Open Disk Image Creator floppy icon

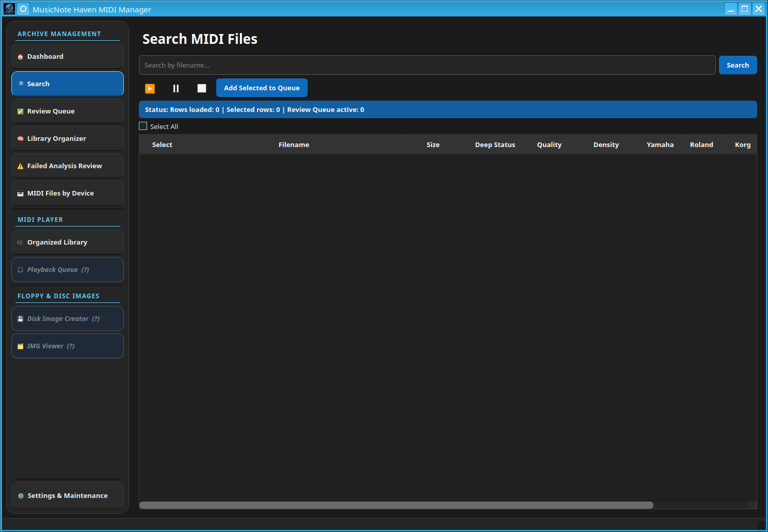point(21,319)
